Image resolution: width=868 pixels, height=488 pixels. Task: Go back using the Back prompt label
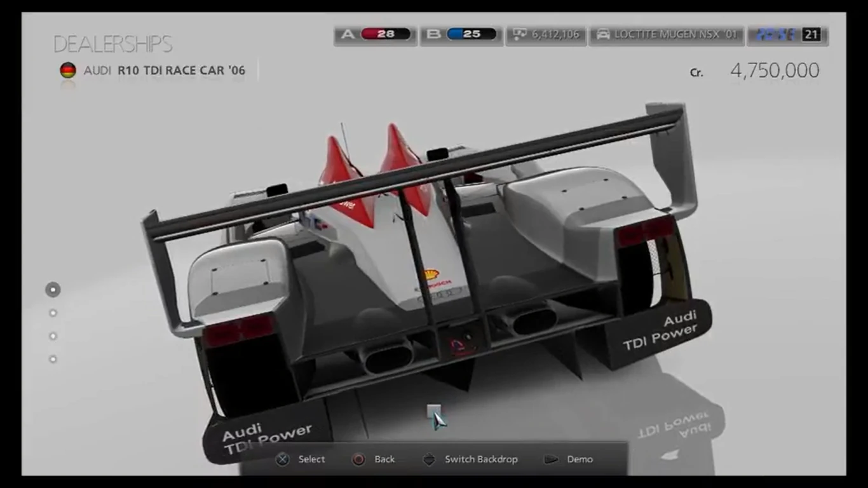[x=384, y=459]
